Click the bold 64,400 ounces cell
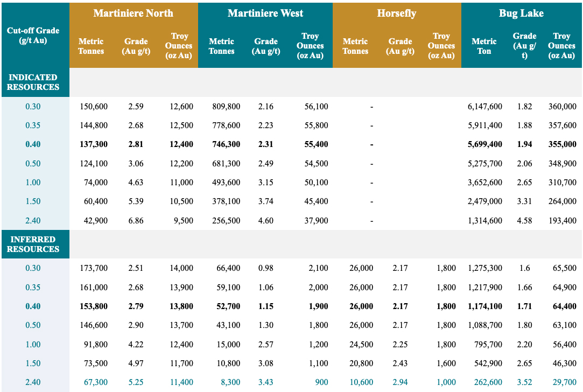Image resolution: width=583 pixels, height=392 pixels. (x=564, y=306)
